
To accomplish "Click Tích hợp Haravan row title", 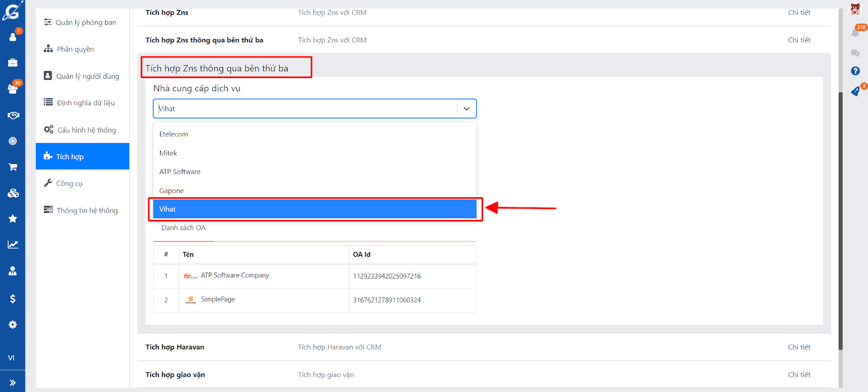I will (175, 347).
